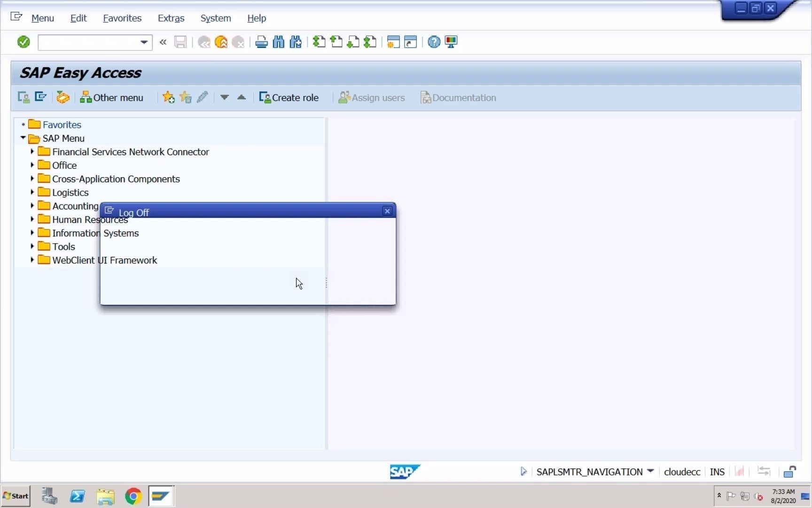
Task: Open the Favorites menu
Action: pyautogui.click(x=122, y=18)
